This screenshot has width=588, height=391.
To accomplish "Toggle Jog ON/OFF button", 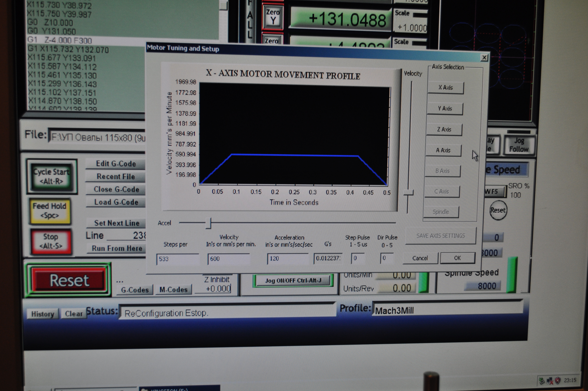I will (x=293, y=280).
